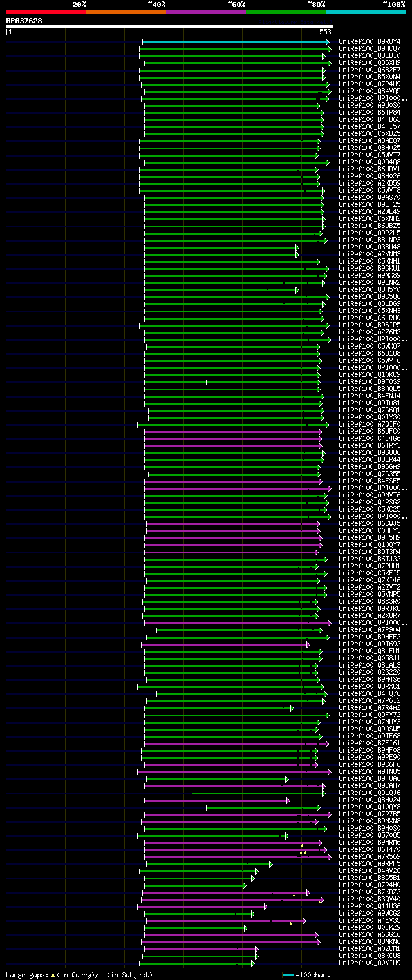Select hit label UniRef100_C4J4G6
Image resolution: width=412 pixels, height=980 pixels.
click(x=370, y=438)
